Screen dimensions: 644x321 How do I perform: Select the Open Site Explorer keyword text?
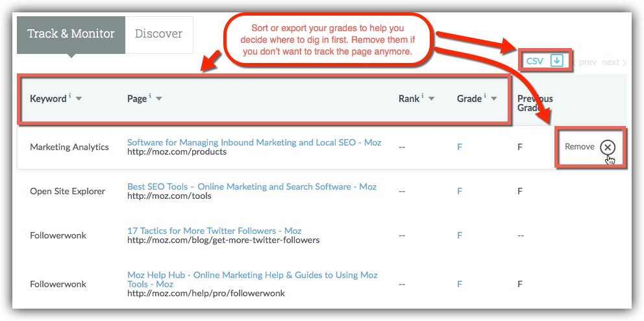coord(68,192)
